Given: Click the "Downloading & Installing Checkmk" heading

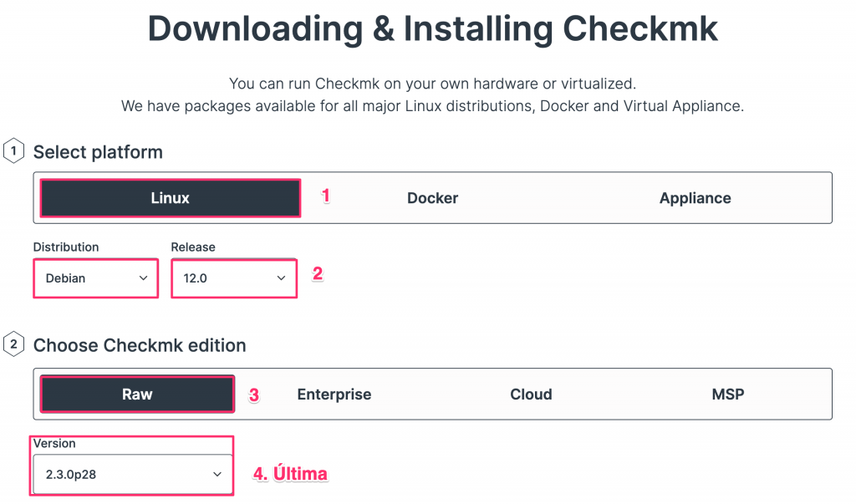Looking at the screenshot, I should tap(432, 29).
